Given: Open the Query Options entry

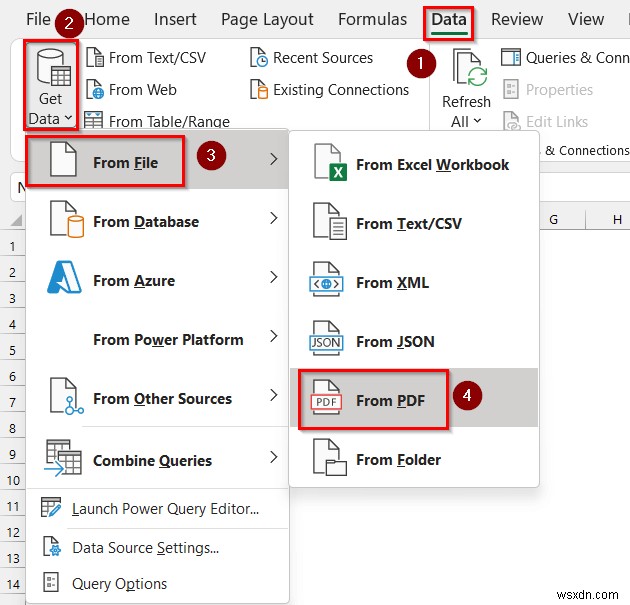Looking at the screenshot, I should point(157,583).
